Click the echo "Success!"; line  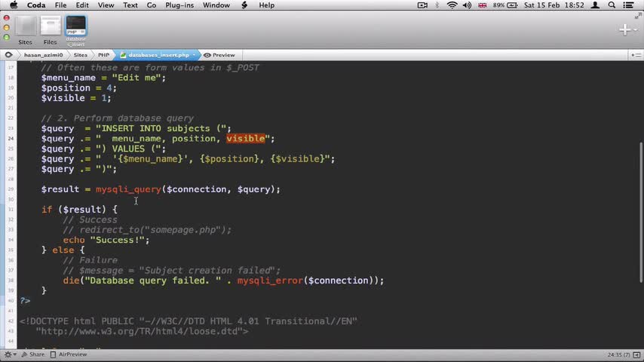(x=106, y=240)
